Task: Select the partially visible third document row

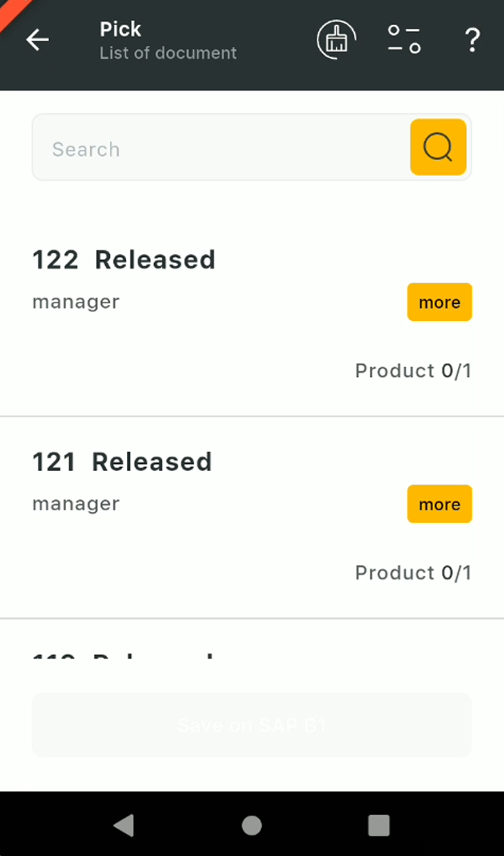Action: coord(122,655)
